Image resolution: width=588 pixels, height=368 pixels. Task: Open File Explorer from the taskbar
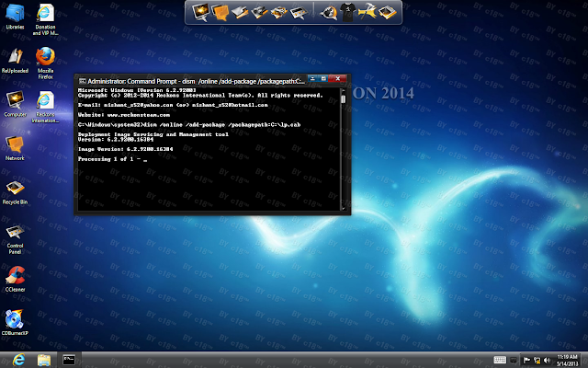click(x=44, y=360)
